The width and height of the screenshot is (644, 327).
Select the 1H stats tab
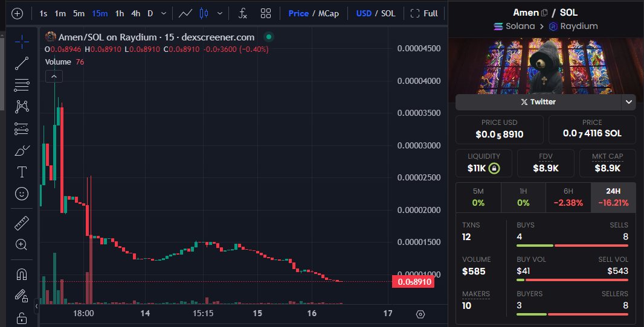[523, 197]
